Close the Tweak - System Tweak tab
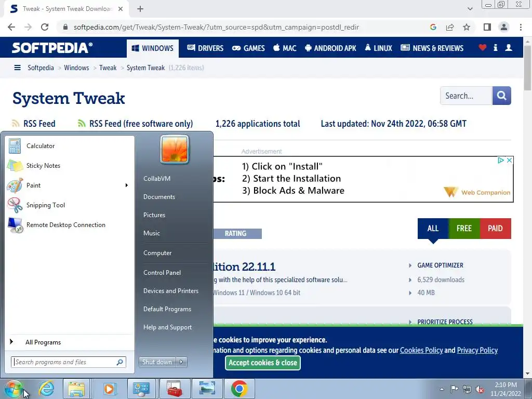Image resolution: width=532 pixels, height=399 pixels. [x=121, y=9]
